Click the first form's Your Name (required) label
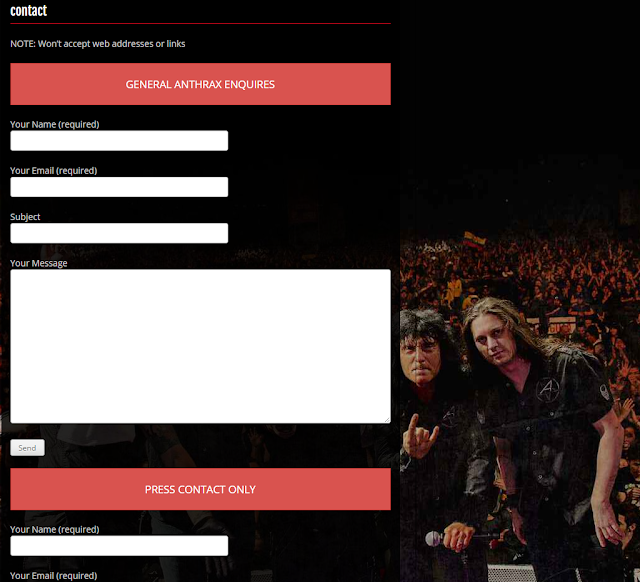640x582 pixels. [55, 124]
